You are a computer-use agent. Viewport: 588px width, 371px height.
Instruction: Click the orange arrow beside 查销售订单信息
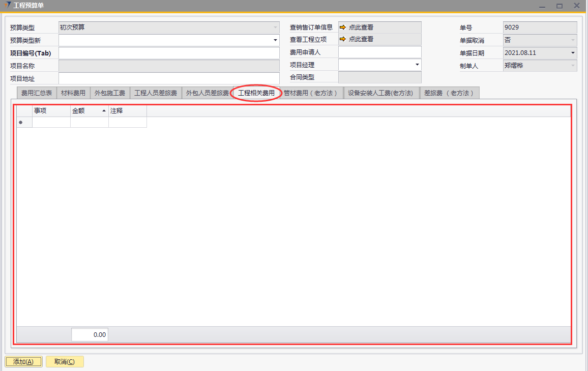click(x=342, y=27)
